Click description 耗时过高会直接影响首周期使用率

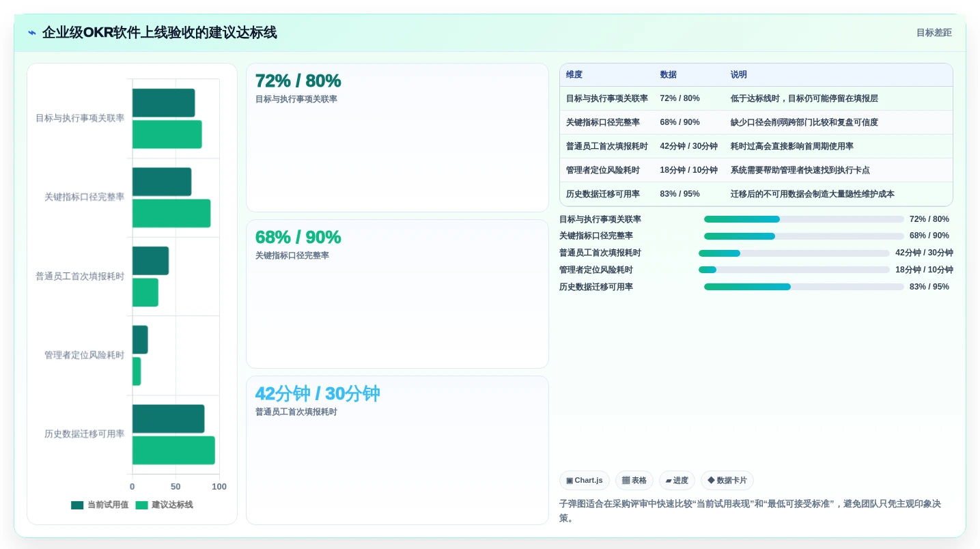click(x=792, y=146)
